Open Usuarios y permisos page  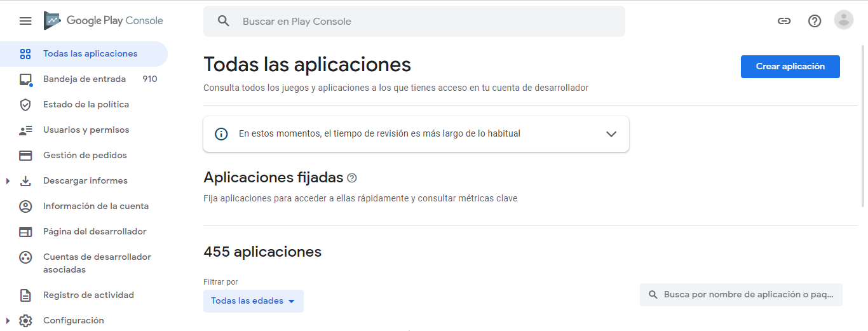[x=84, y=130]
